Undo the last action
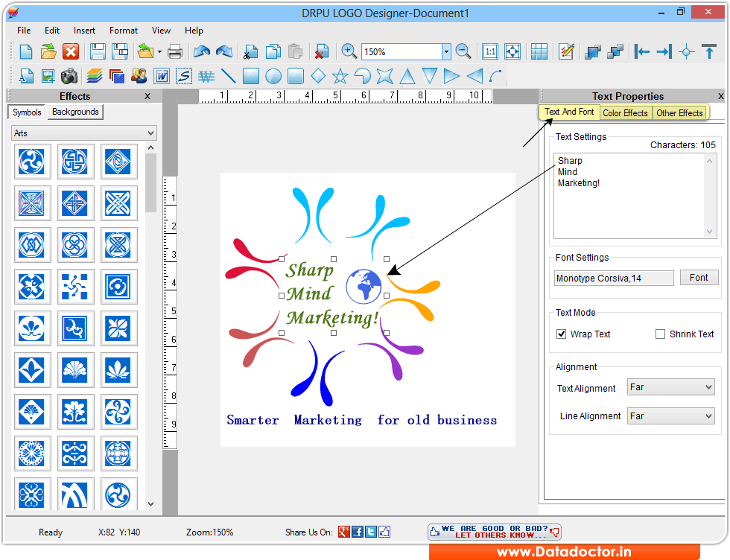 [200, 51]
